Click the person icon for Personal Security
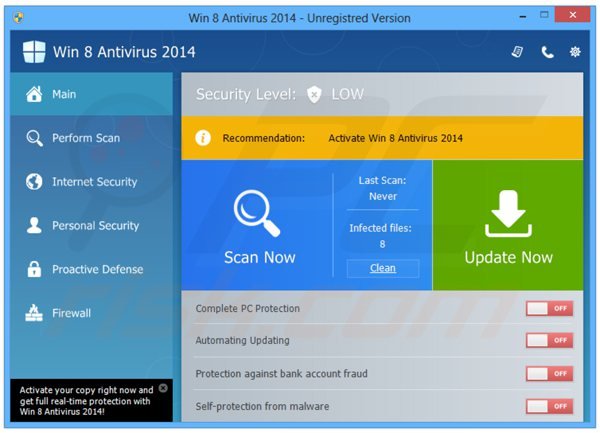 point(34,225)
